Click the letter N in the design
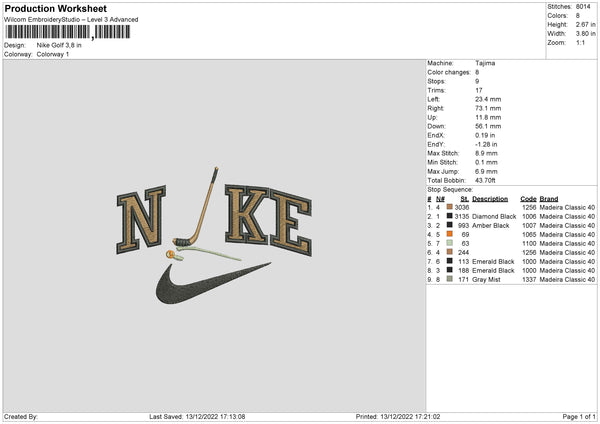Image resolution: width=600 pixels, height=424 pixels. pyautogui.click(x=141, y=220)
